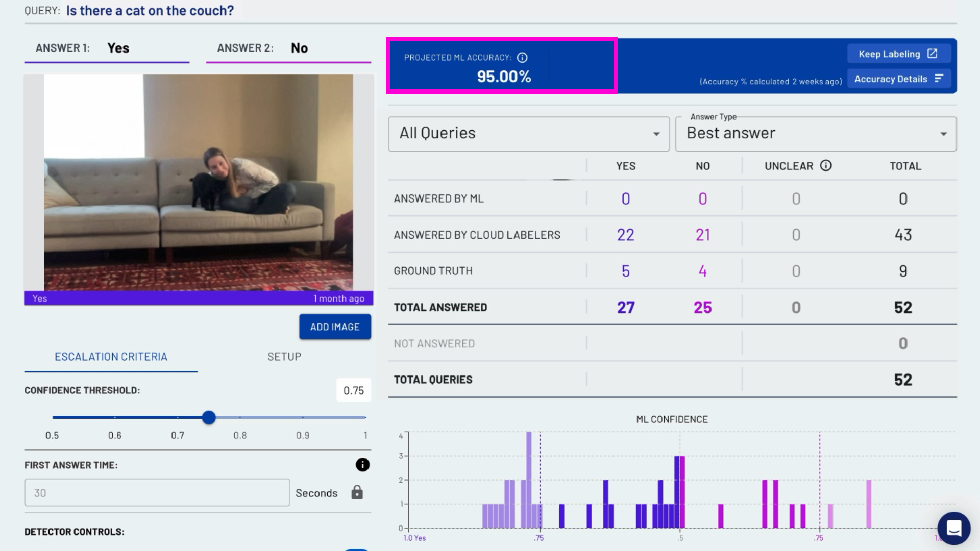This screenshot has height=551, width=980.
Task: Click the query text 'Is there a cat on the couch?'
Action: pos(150,10)
